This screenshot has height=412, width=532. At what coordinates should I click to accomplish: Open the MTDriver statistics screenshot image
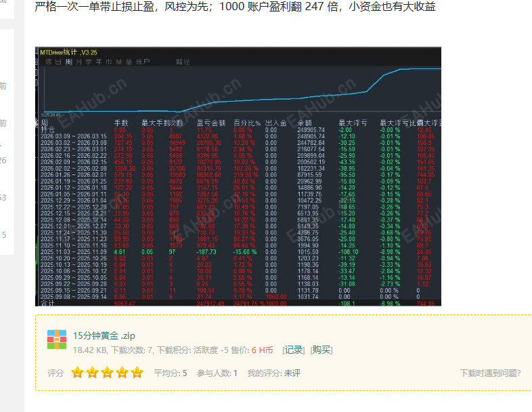click(x=238, y=176)
